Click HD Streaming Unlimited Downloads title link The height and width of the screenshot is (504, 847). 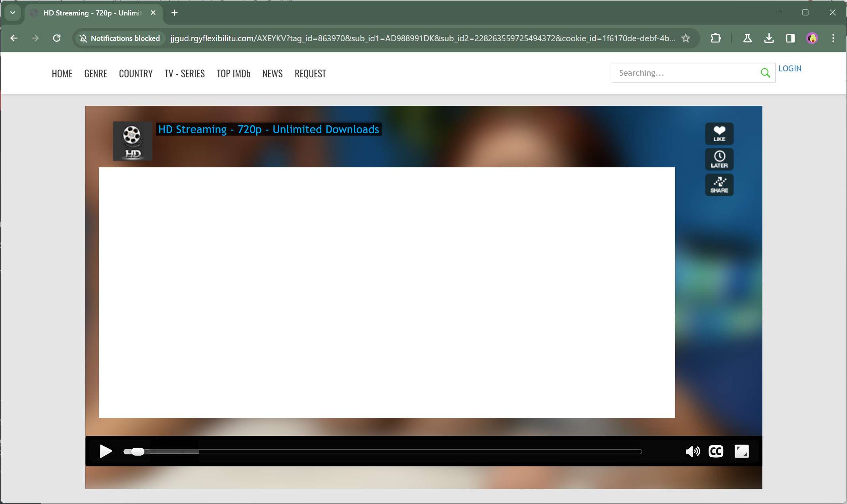click(269, 129)
